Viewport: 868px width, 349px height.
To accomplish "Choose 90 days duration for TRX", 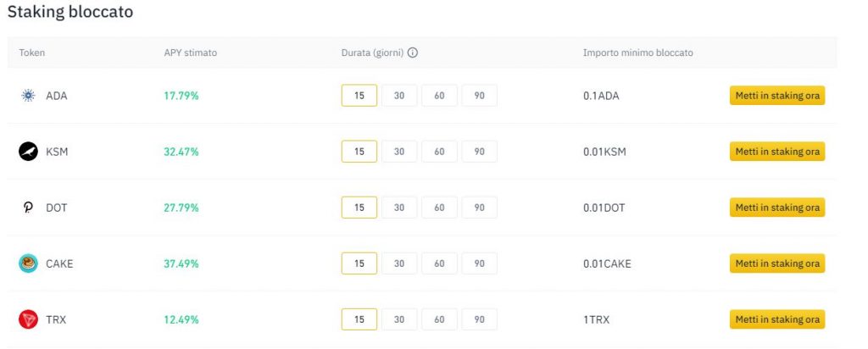I will coord(480,319).
